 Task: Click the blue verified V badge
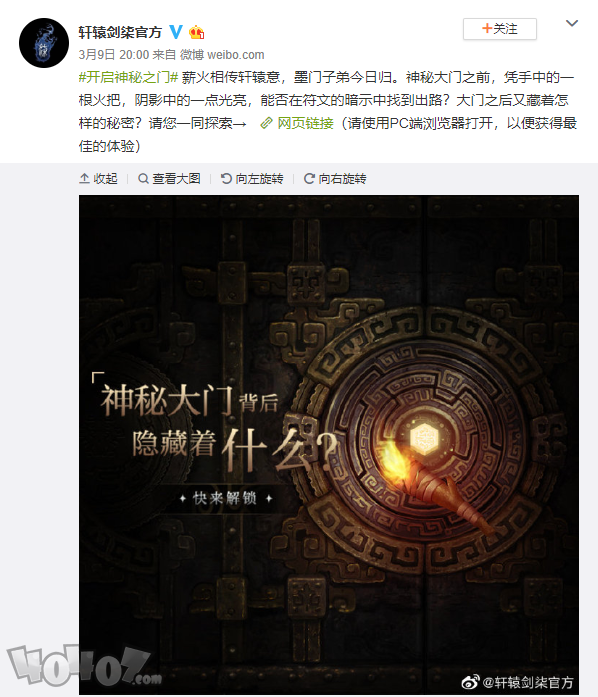click(x=177, y=32)
